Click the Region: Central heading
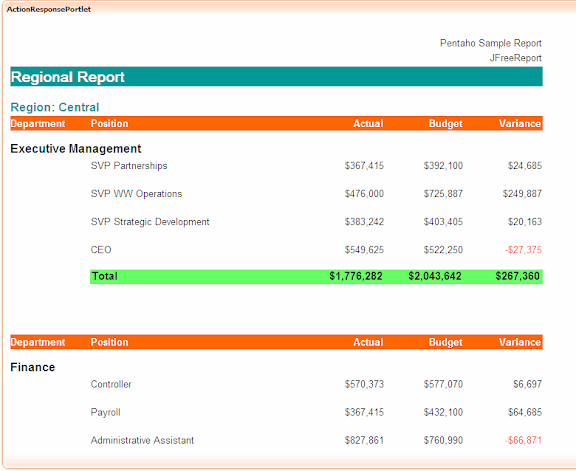This screenshot has height=471, width=576. pyautogui.click(x=55, y=107)
